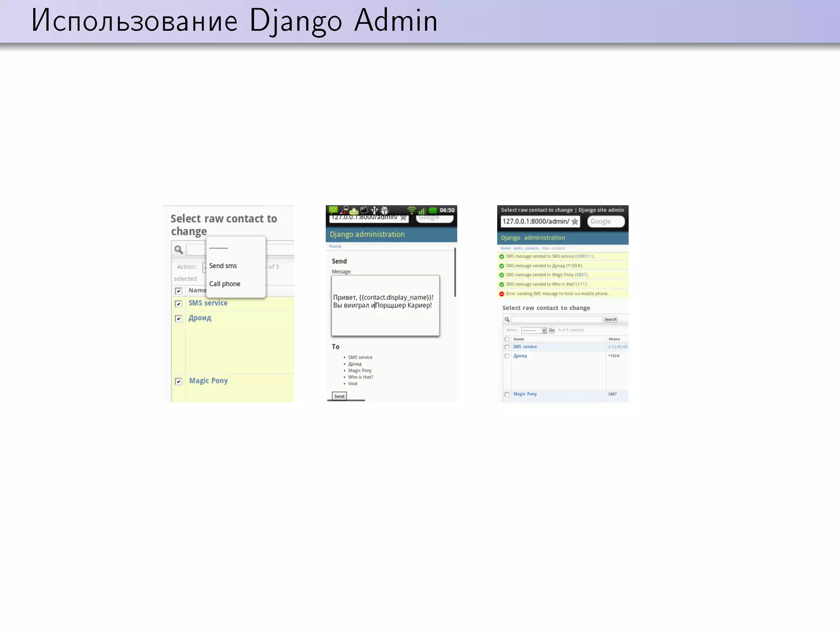This screenshot has width=840, height=630.
Task: Click the (088011) number in the first success message
Action: click(584, 256)
